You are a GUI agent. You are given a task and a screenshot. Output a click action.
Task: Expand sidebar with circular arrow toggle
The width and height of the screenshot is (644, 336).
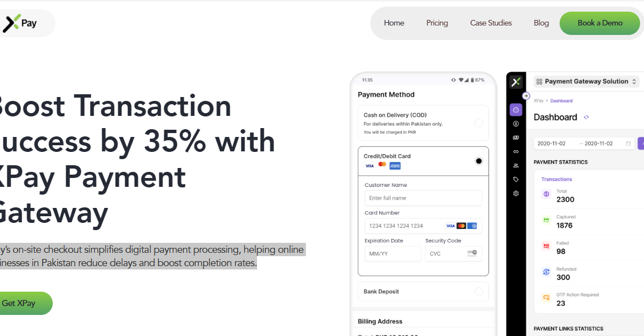pyautogui.click(x=526, y=96)
